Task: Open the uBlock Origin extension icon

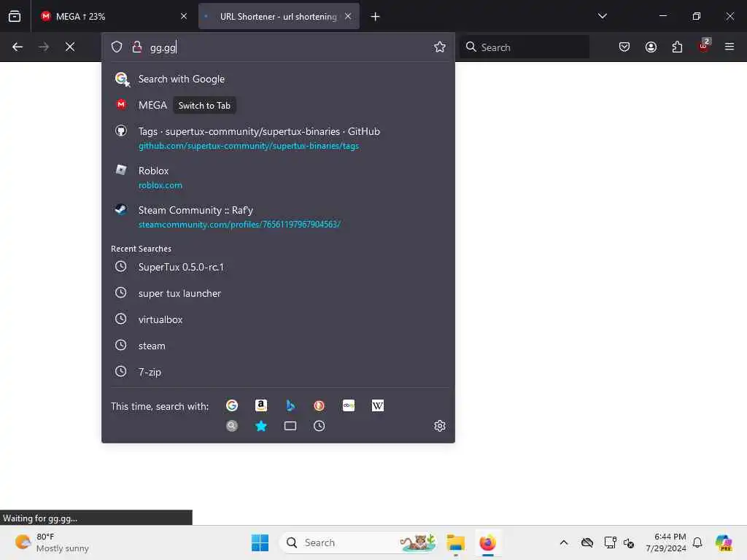Action: [704, 46]
